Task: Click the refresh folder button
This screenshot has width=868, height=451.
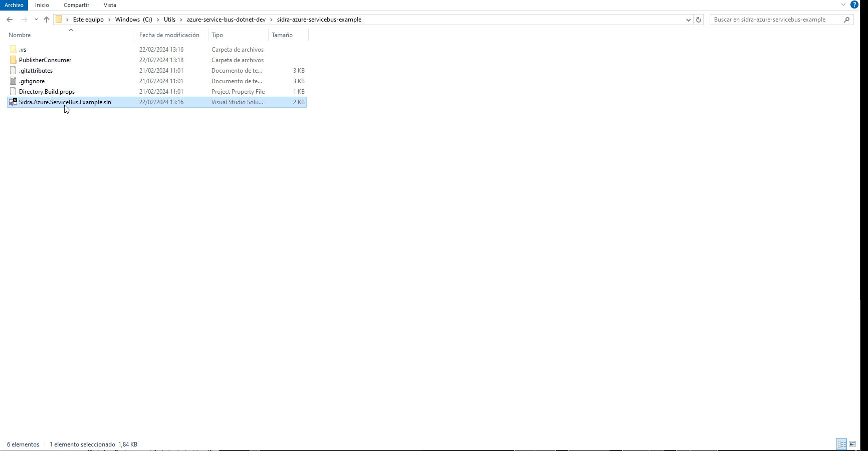Action: pos(699,20)
